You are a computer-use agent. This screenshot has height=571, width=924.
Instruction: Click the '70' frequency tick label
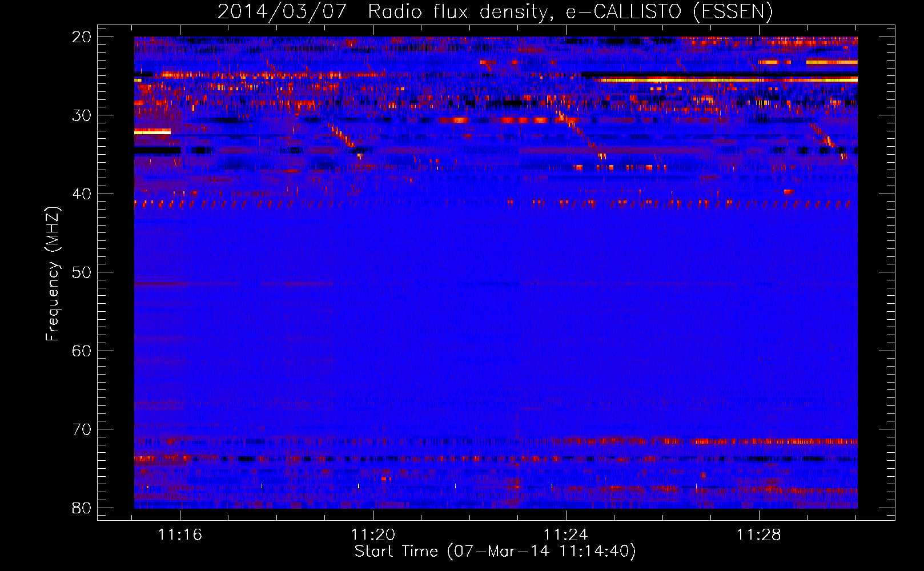click(82, 429)
